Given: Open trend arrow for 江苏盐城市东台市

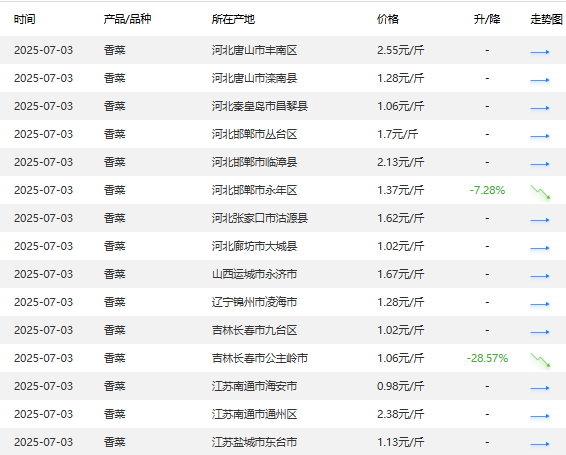Looking at the screenshot, I should coord(540,444).
